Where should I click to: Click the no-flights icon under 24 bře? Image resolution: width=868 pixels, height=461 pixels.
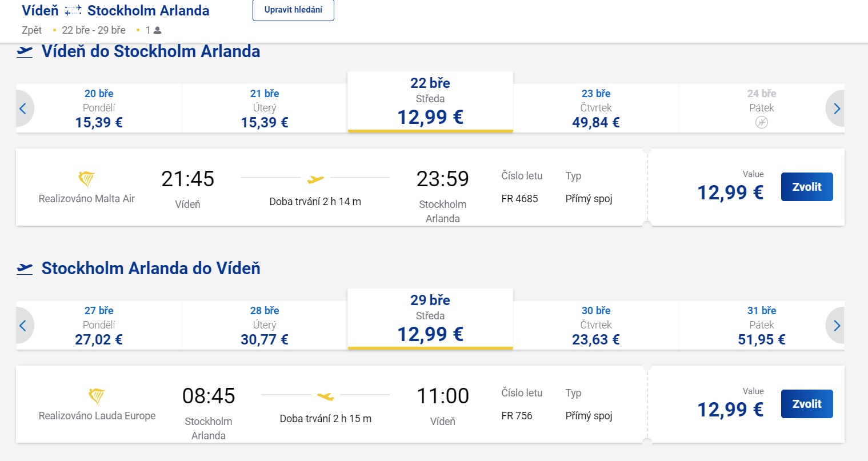762,122
